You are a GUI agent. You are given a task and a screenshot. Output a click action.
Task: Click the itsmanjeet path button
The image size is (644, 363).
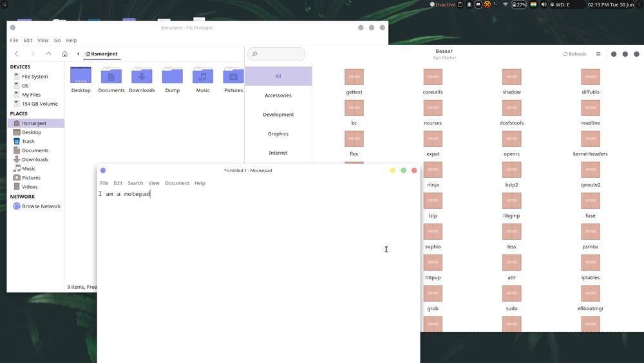click(x=101, y=54)
